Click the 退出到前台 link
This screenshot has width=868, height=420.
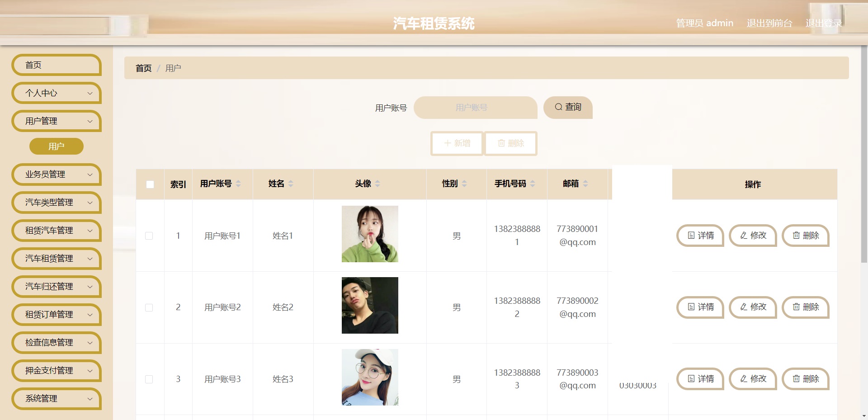769,23
